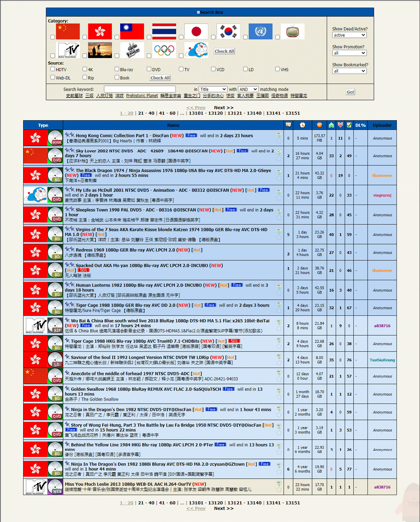The height and width of the screenshot is (522, 420).
Task: Open the AND matching mode dropdown
Action: 248,89
